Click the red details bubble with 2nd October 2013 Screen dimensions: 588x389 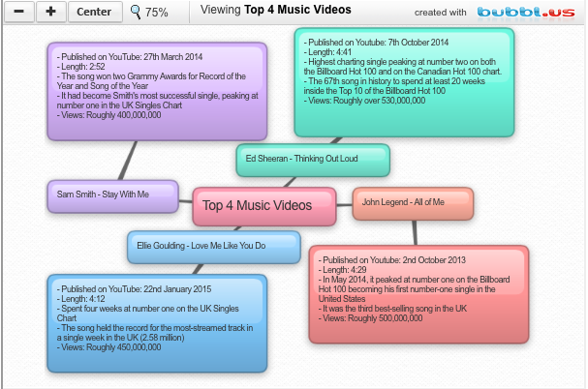pos(418,294)
